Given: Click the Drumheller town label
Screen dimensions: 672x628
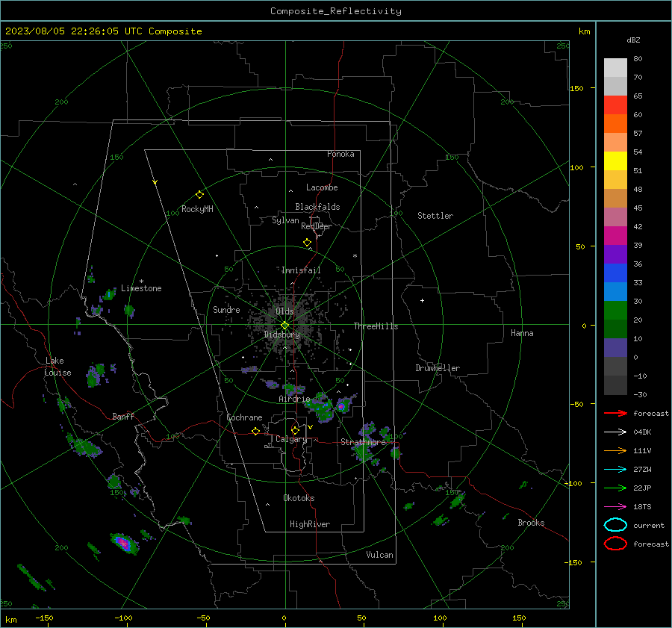Looking at the screenshot, I should (438, 368).
